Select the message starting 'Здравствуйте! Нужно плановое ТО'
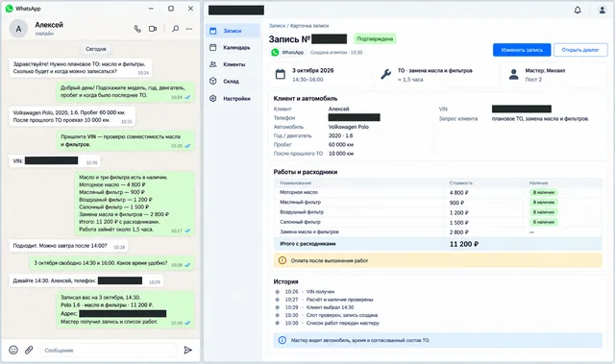Screen dimensions: 615x364 81,68
